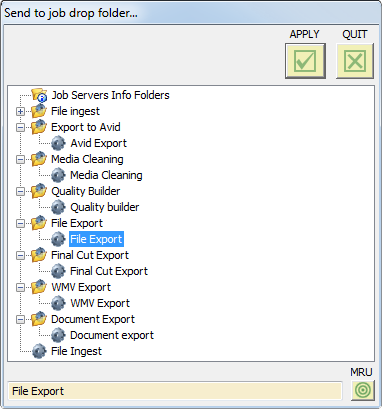Click the folder icon of WMV Export group
This screenshot has height=409, width=382.
click(39, 287)
